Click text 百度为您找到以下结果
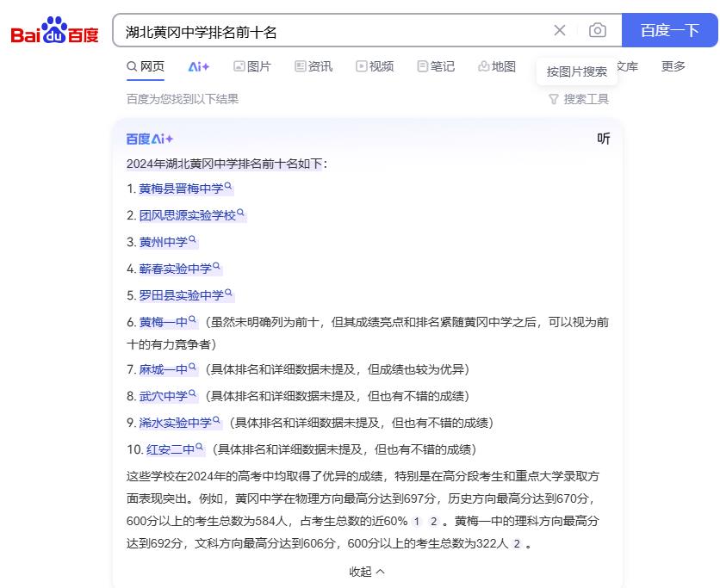The image size is (720, 588). tap(183, 99)
